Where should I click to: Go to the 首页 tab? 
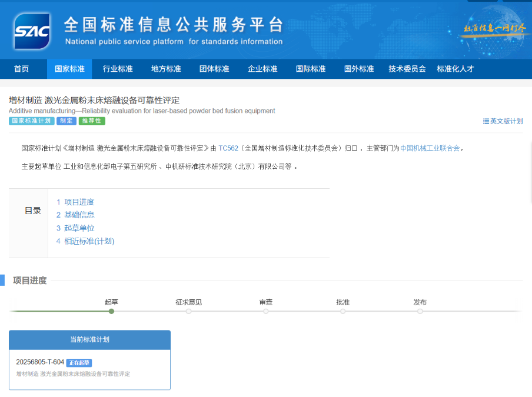click(x=21, y=69)
